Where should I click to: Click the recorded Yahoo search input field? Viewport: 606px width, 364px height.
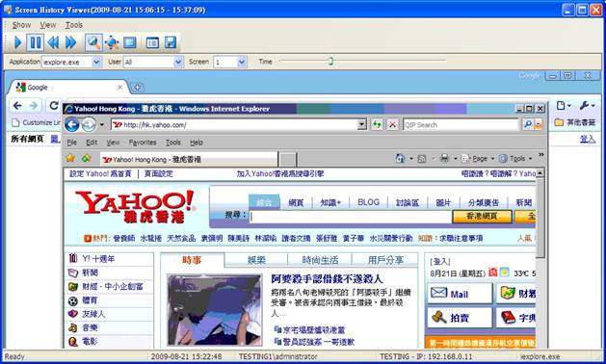351,216
